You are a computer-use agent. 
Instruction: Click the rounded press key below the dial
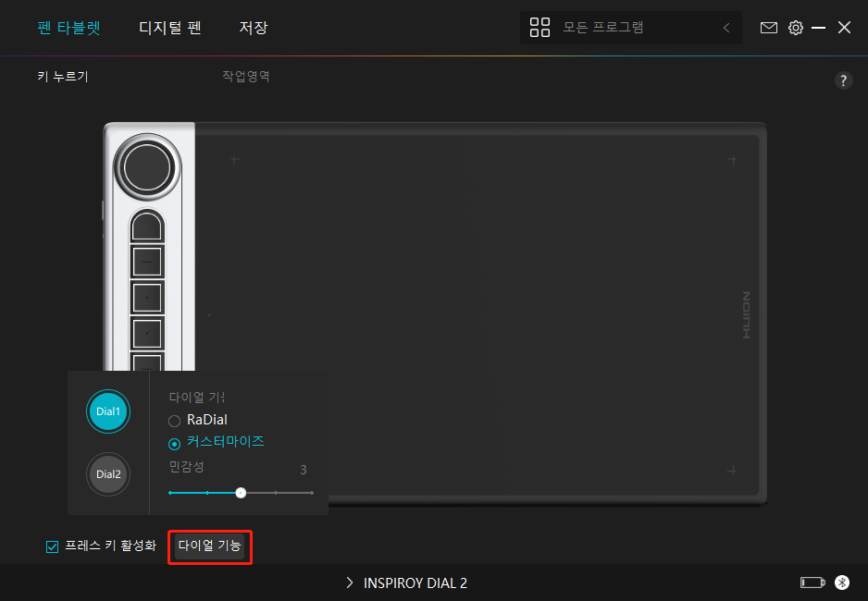[147, 226]
